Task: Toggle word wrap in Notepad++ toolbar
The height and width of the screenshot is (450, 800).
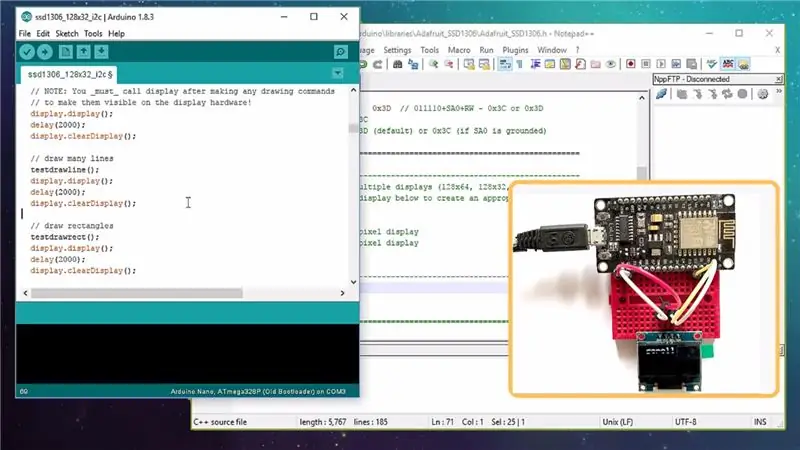Action: click(505, 64)
